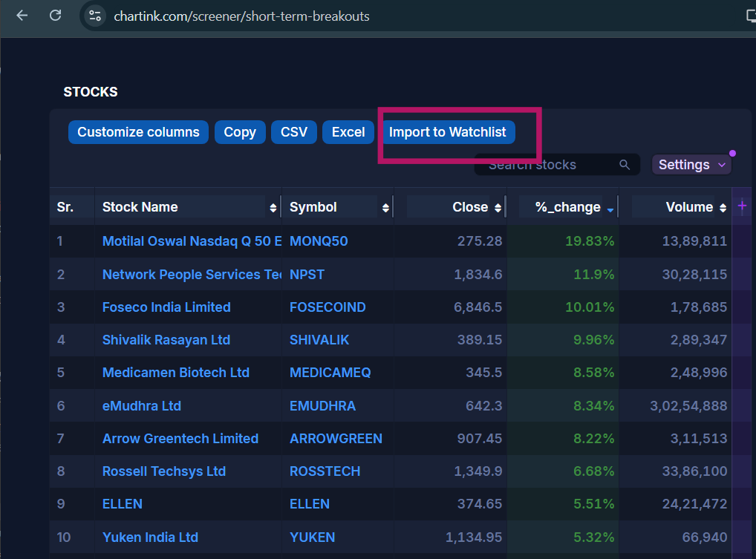Image resolution: width=756 pixels, height=559 pixels.
Task: Reload the page with refresh icon
Action: click(56, 16)
